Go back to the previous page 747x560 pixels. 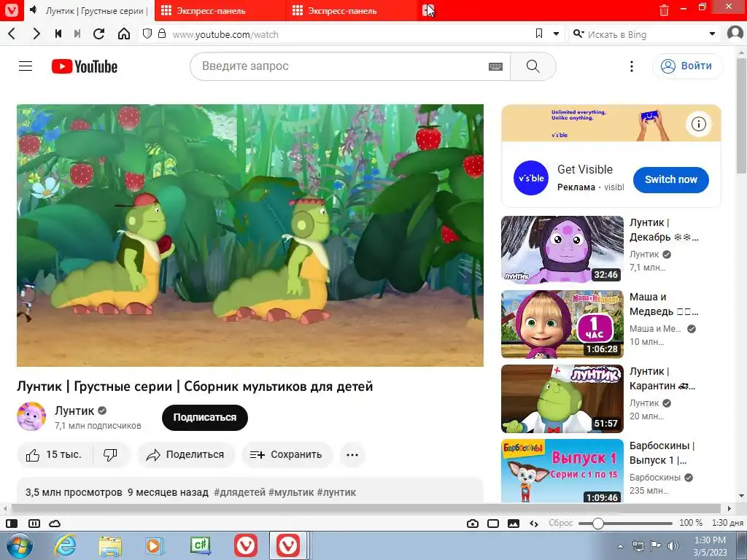tap(12, 34)
